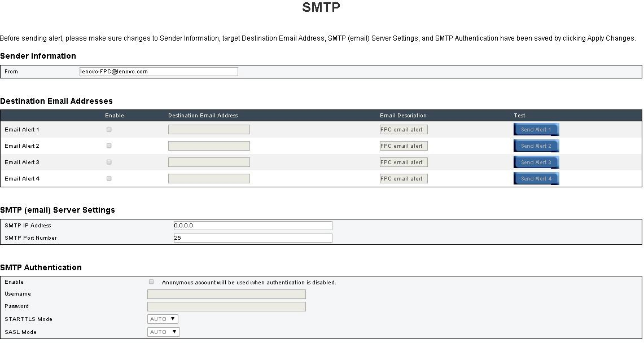Open the STARTTLS Mode dropdown

click(x=163, y=319)
